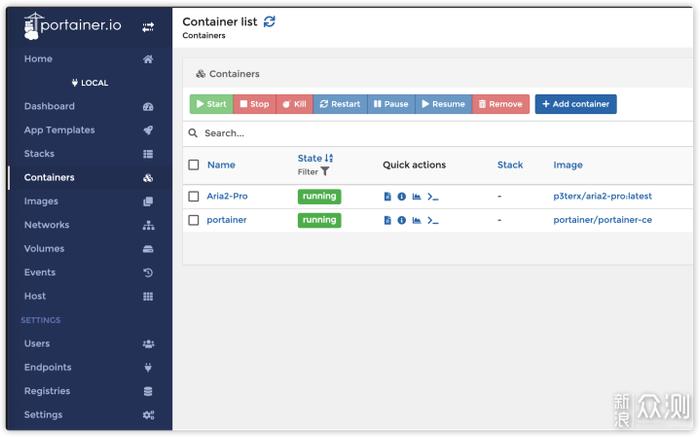This screenshot has width=700, height=437.
Task: Toggle the sidebar collapse arrows icon
Action: (x=148, y=27)
